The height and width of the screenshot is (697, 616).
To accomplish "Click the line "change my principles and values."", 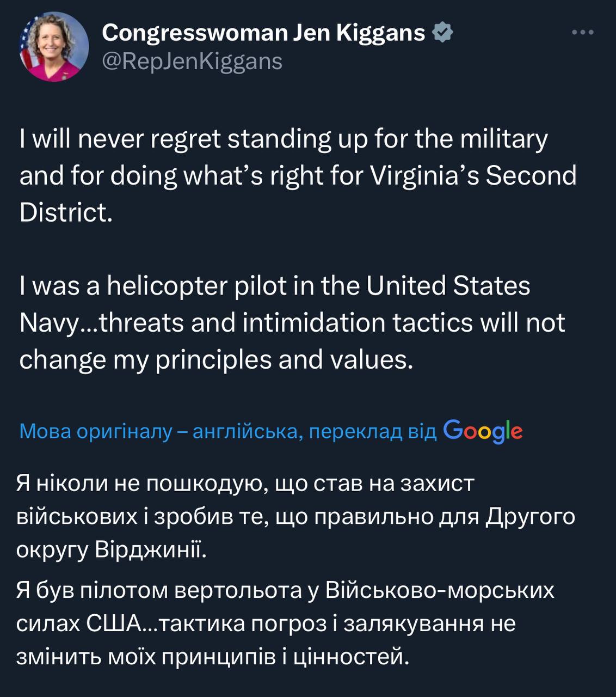I will click(x=216, y=359).
